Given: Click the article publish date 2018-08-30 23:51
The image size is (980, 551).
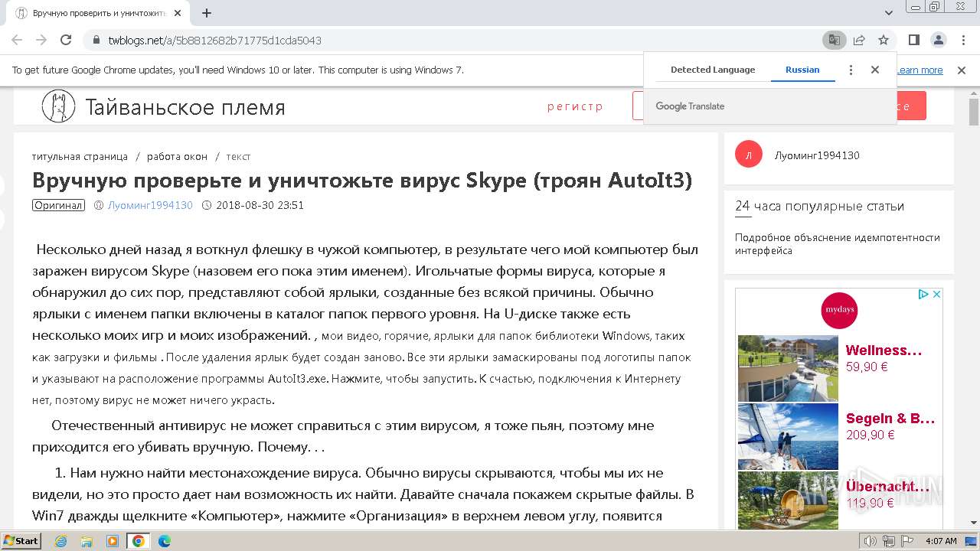Looking at the screenshot, I should 260,205.
